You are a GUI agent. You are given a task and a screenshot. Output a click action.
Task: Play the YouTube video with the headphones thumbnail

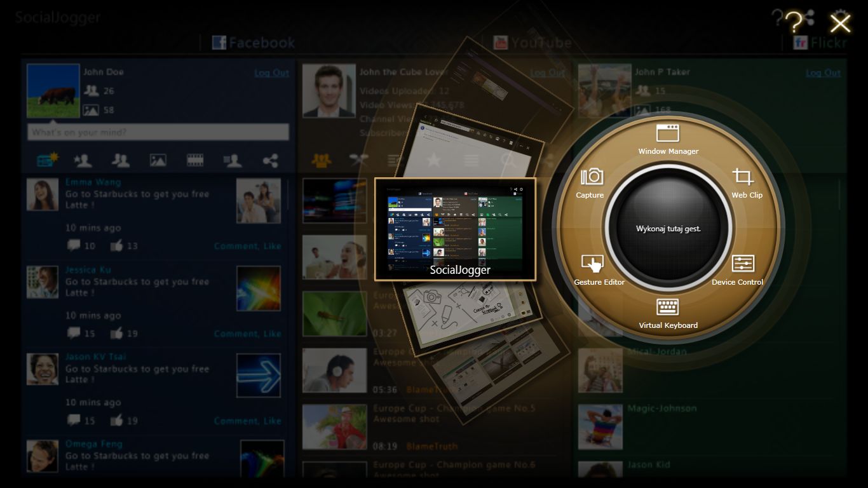334,370
